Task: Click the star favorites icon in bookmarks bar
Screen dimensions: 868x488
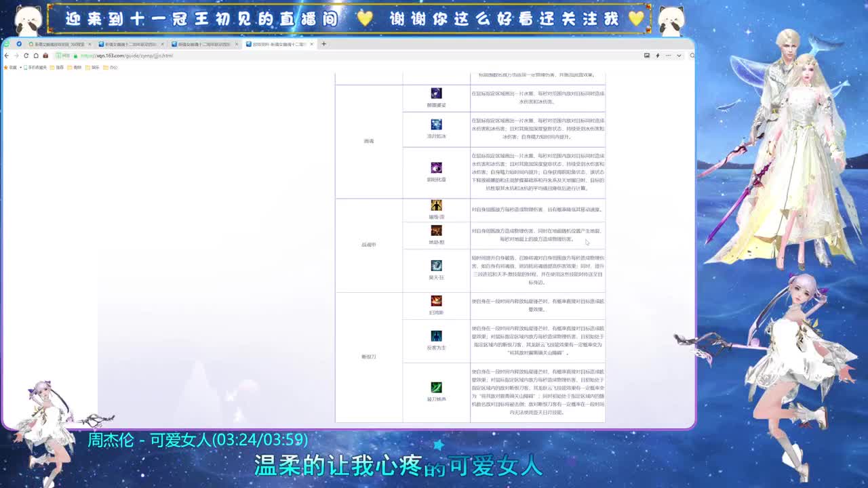Action: pos(5,67)
